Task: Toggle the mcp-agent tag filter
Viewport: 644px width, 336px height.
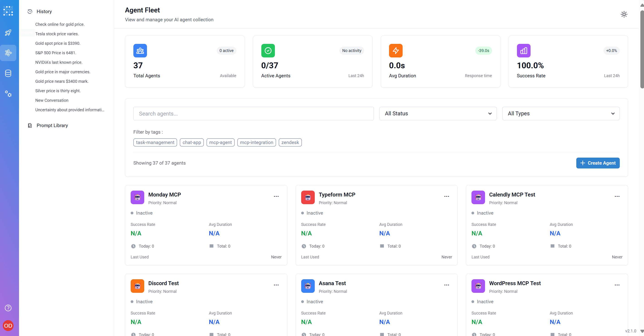Action: 220,142
